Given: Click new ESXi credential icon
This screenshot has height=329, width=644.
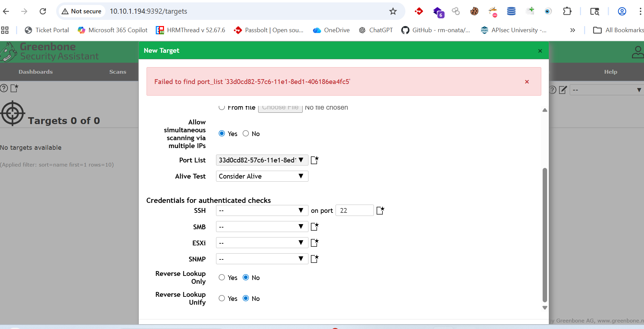Looking at the screenshot, I should [x=315, y=243].
